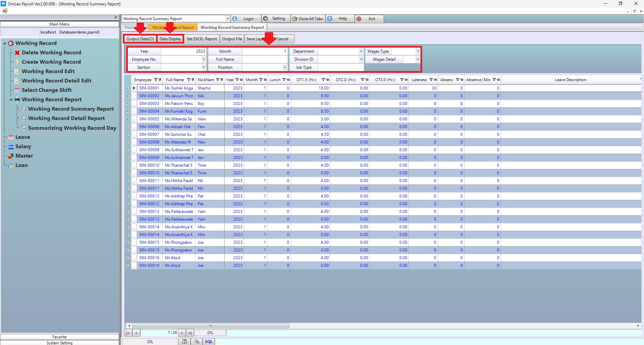This screenshot has height=345, width=644.
Task: Click the SQL button in status bar
Action: pyautogui.click(x=209, y=341)
